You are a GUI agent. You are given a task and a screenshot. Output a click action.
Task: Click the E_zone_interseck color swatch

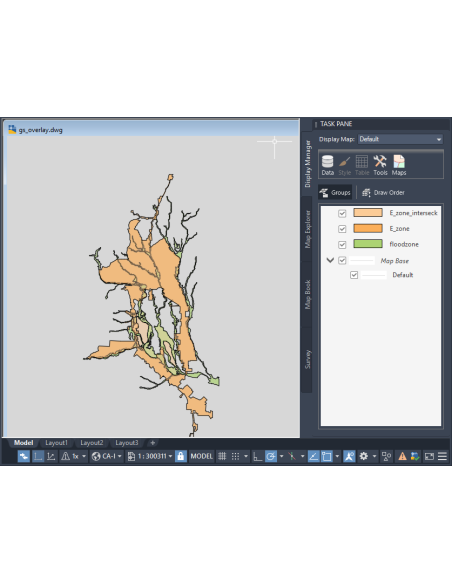(367, 213)
